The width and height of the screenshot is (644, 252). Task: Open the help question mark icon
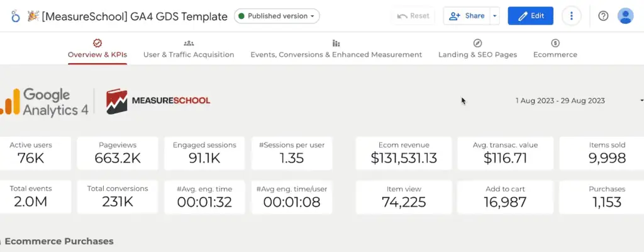tap(603, 16)
